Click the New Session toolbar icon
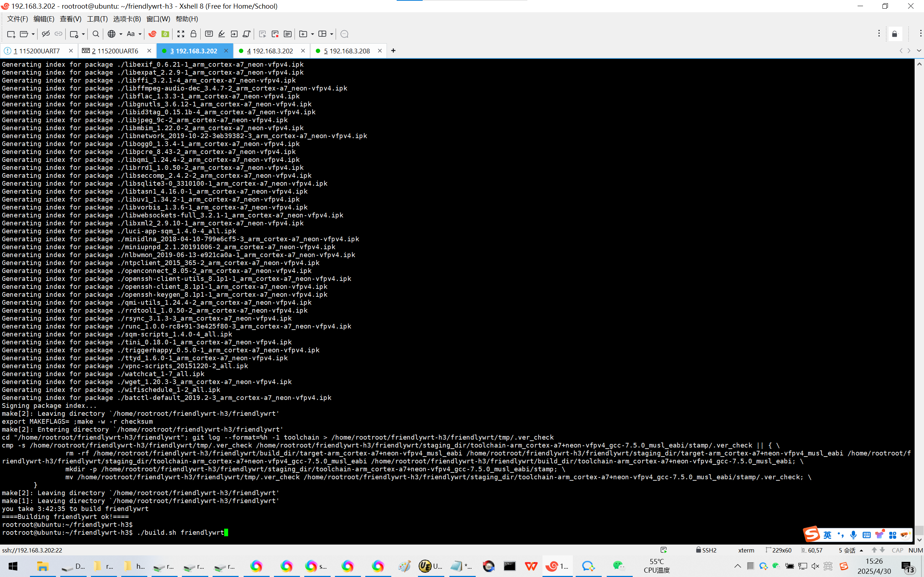Viewport: 924px width, 577px height. 11,34
